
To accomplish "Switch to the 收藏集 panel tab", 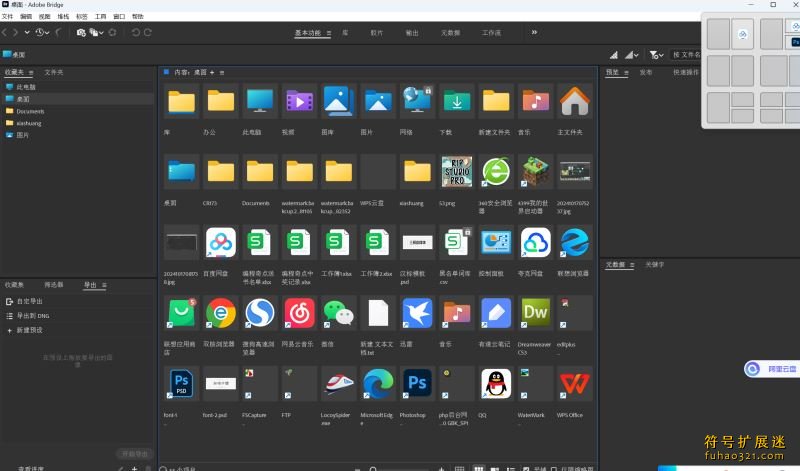I will [14, 285].
